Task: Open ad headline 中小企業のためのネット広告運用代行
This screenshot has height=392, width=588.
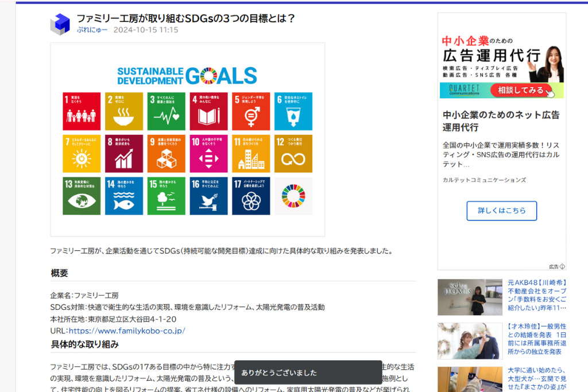Action: click(x=501, y=121)
